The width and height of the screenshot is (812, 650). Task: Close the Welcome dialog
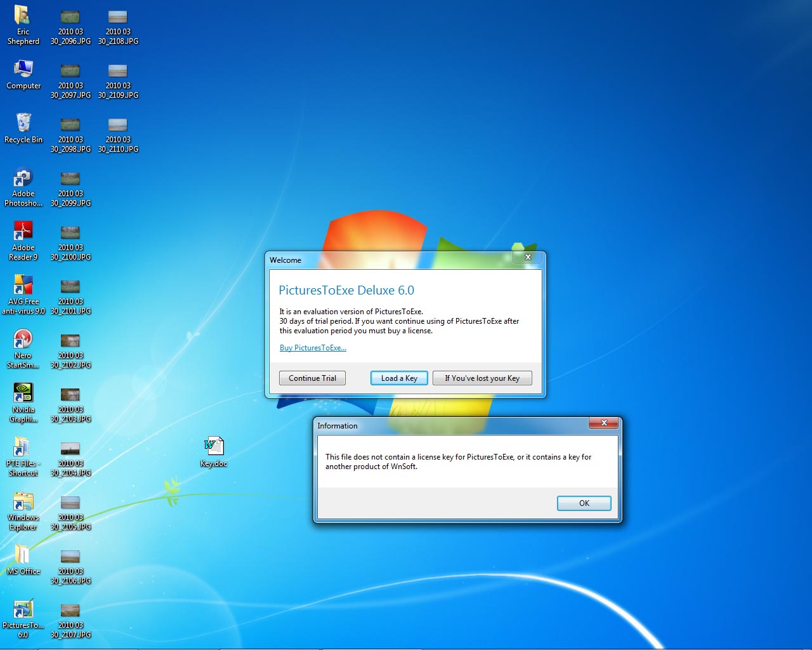[x=528, y=257]
